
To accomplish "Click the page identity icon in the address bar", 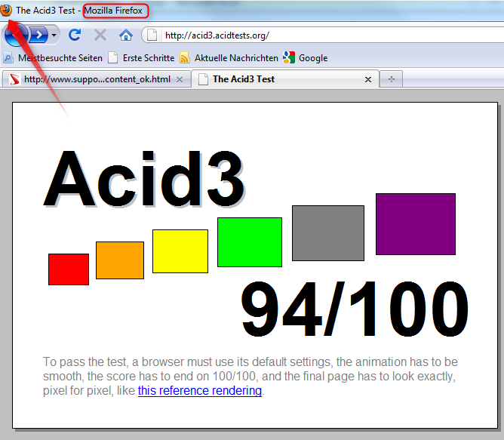I will coord(152,35).
